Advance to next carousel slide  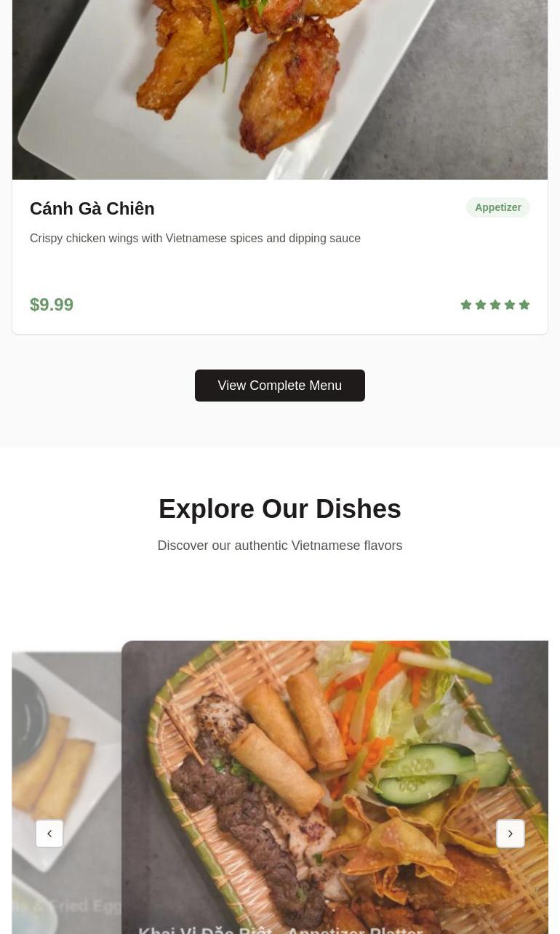(511, 834)
